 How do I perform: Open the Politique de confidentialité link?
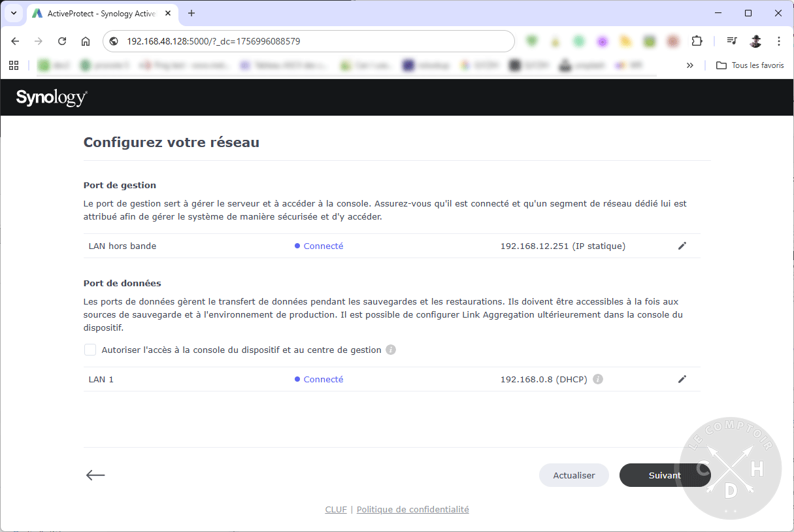point(412,509)
